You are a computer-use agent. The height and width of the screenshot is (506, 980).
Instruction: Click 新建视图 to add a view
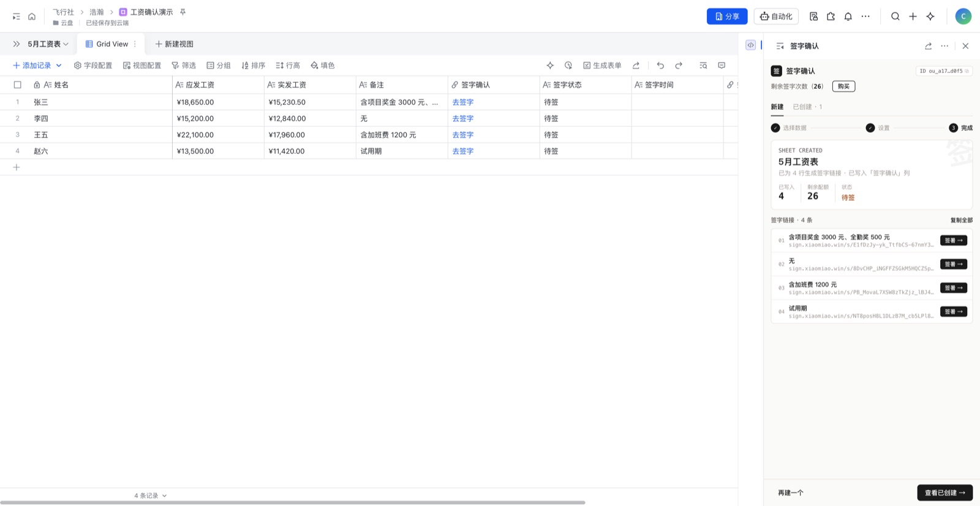coord(175,44)
